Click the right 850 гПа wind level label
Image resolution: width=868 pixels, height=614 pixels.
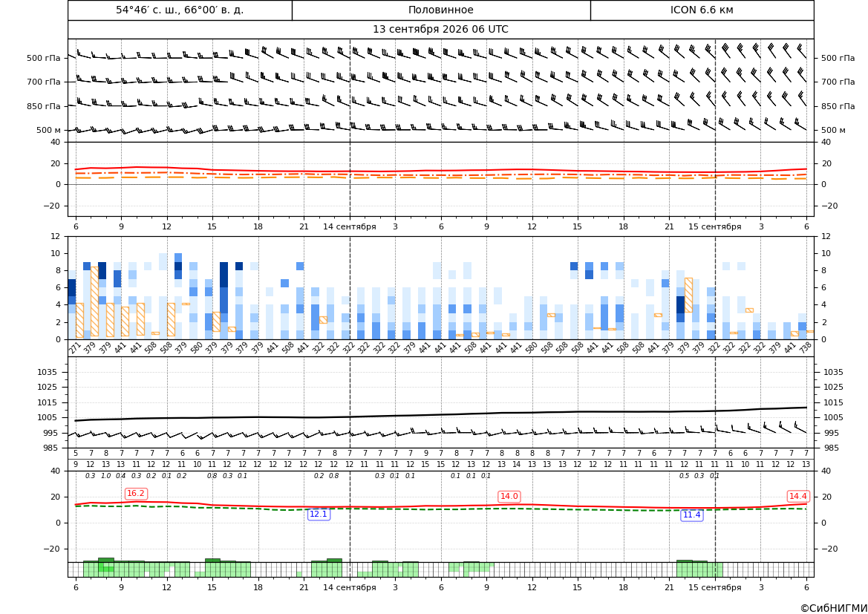pos(838,106)
